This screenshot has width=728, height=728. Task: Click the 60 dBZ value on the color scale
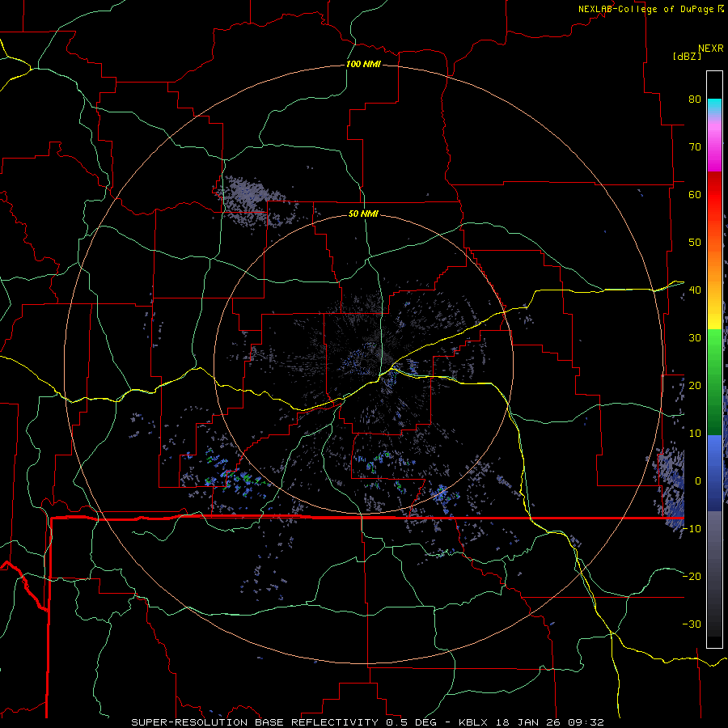tap(695, 194)
